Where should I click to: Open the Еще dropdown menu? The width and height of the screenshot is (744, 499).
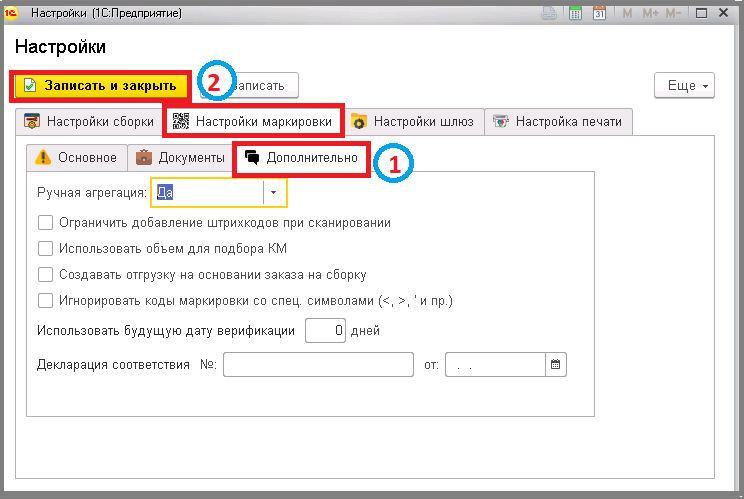click(684, 86)
